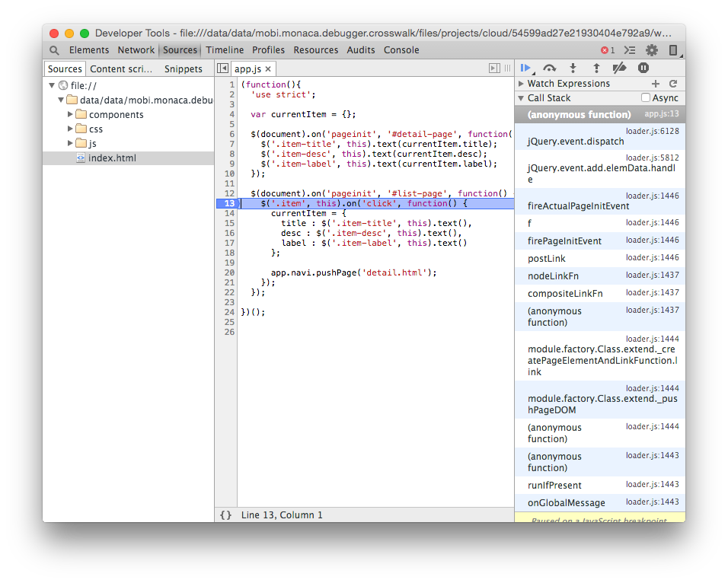Screen dimensions: 728x583
Task: Select index.html in file tree
Action: (x=112, y=158)
